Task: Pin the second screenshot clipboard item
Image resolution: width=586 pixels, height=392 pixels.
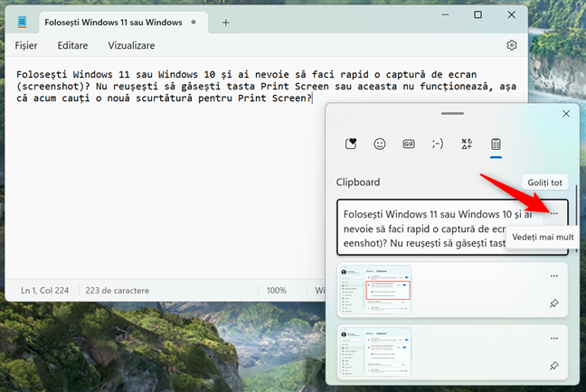Action: pyautogui.click(x=553, y=366)
